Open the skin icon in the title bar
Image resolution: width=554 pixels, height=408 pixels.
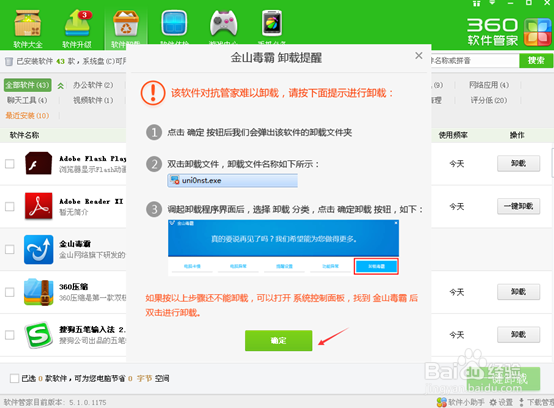pos(476,3)
